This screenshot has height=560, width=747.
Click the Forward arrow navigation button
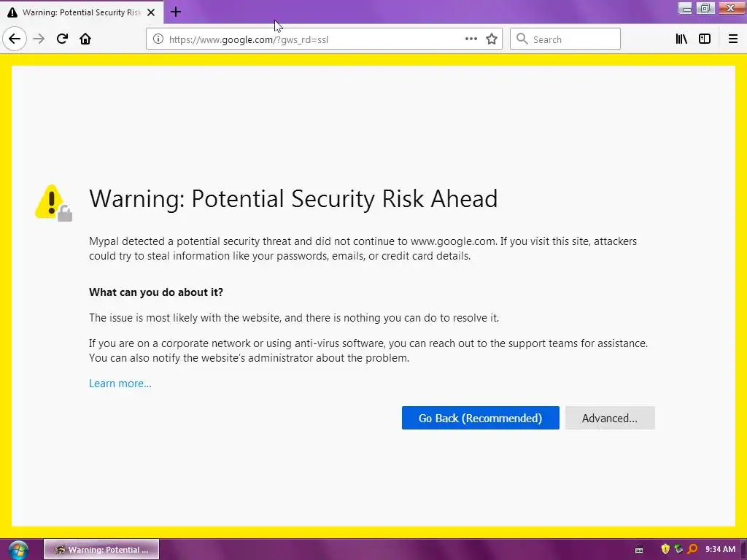coord(39,39)
